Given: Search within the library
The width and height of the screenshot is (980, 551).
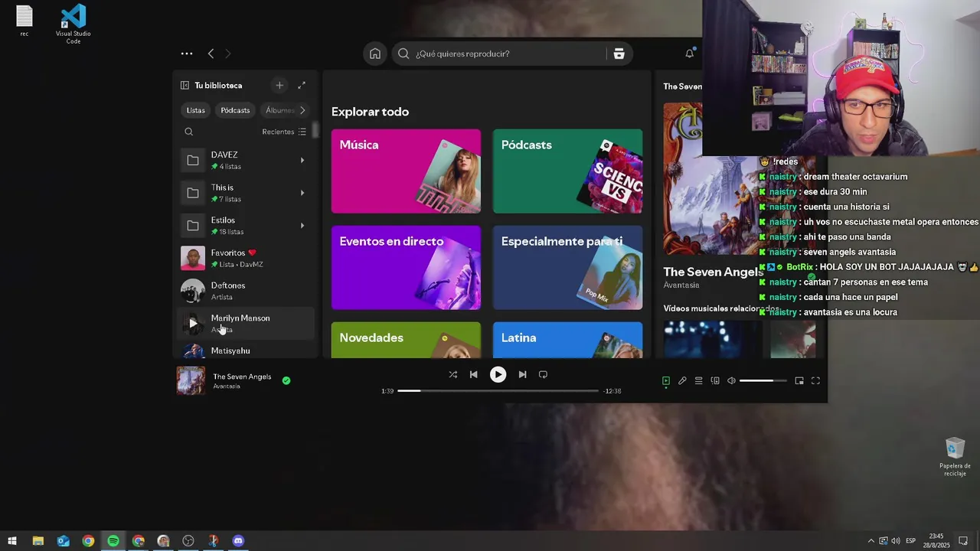Looking at the screenshot, I should click(x=189, y=132).
